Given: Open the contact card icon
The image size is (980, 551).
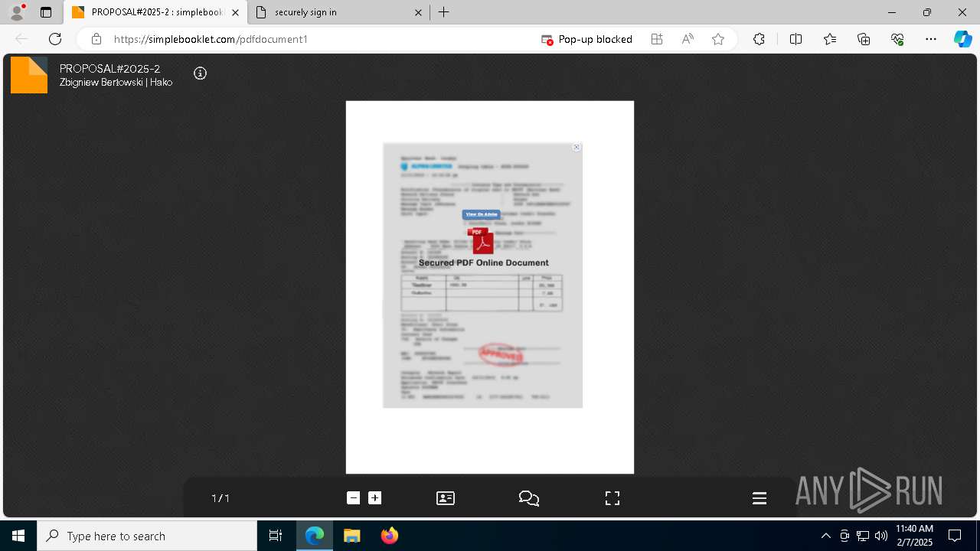Looking at the screenshot, I should [x=446, y=498].
